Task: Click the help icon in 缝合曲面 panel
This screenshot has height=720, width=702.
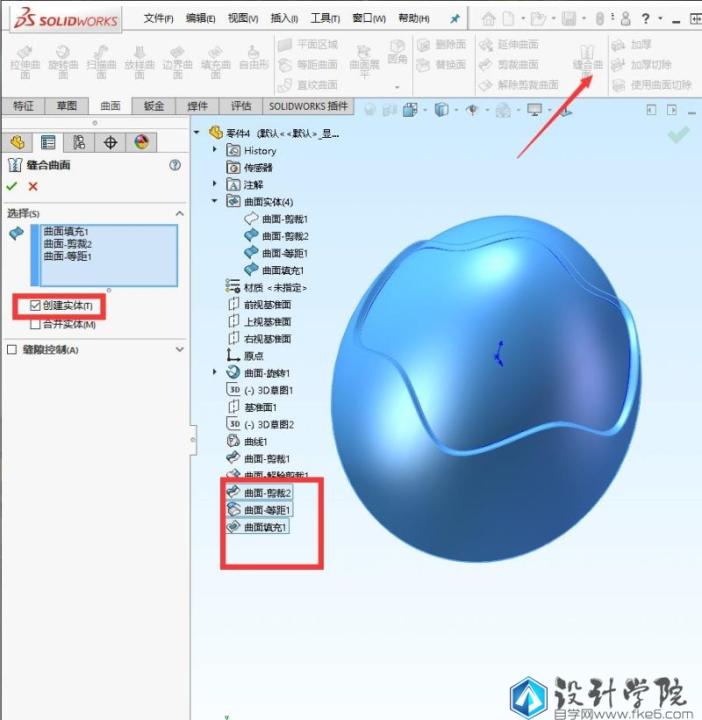Action: point(175,165)
